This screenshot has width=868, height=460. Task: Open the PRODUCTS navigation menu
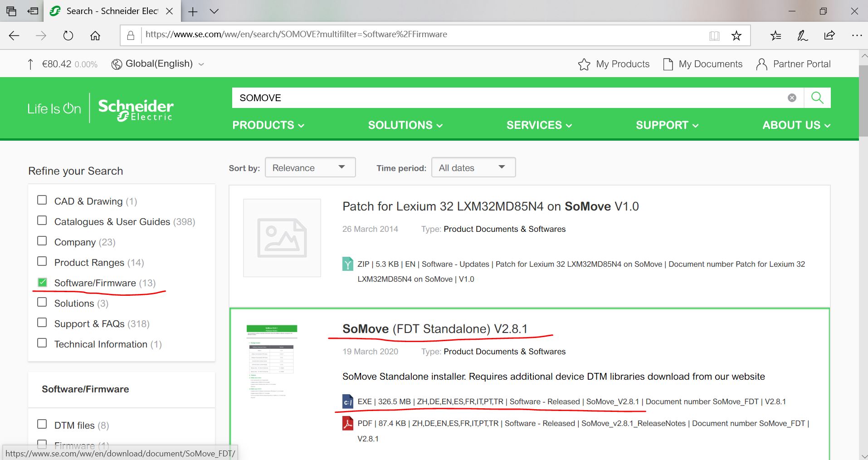click(x=268, y=125)
